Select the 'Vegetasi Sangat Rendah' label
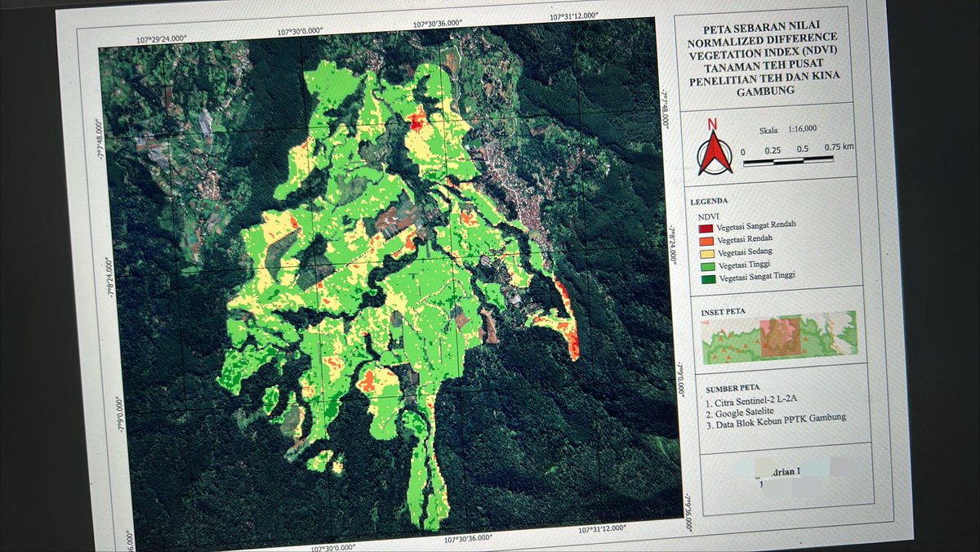This screenshot has width=980, height=552. [x=757, y=225]
